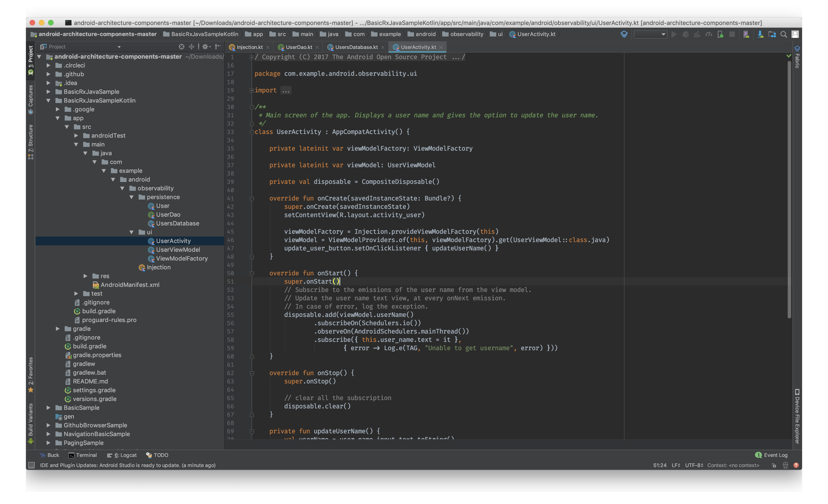The height and width of the screenshot is (504, 828).
Task: Open the run configuration dropdown
Action: [650, 34]
